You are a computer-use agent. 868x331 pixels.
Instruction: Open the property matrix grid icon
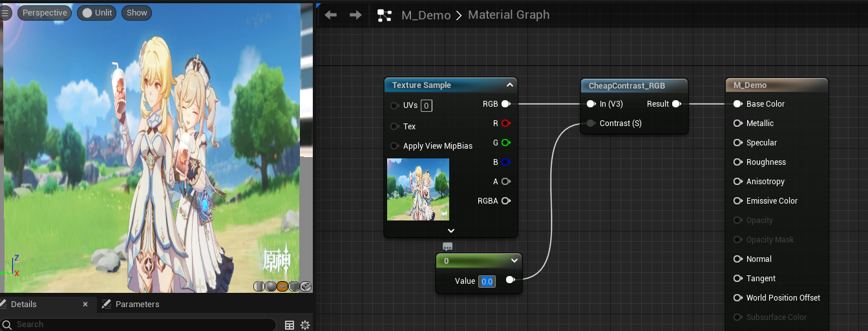(290, 325)
